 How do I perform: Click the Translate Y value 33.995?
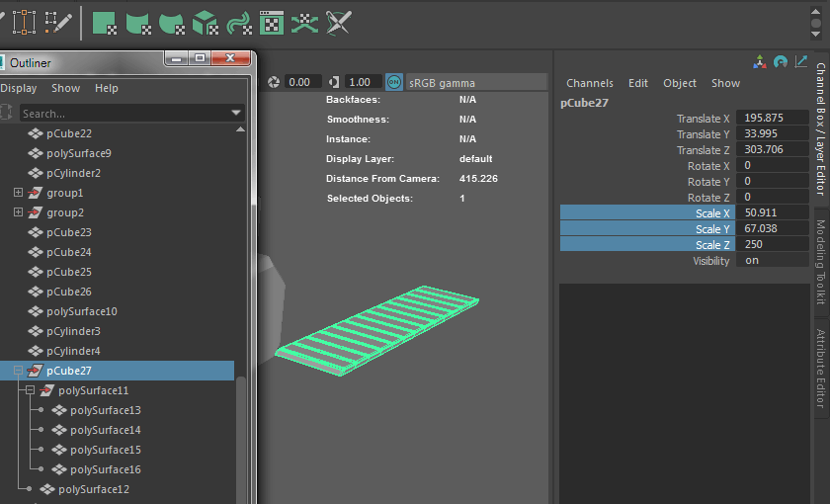(x=773, y=133)
